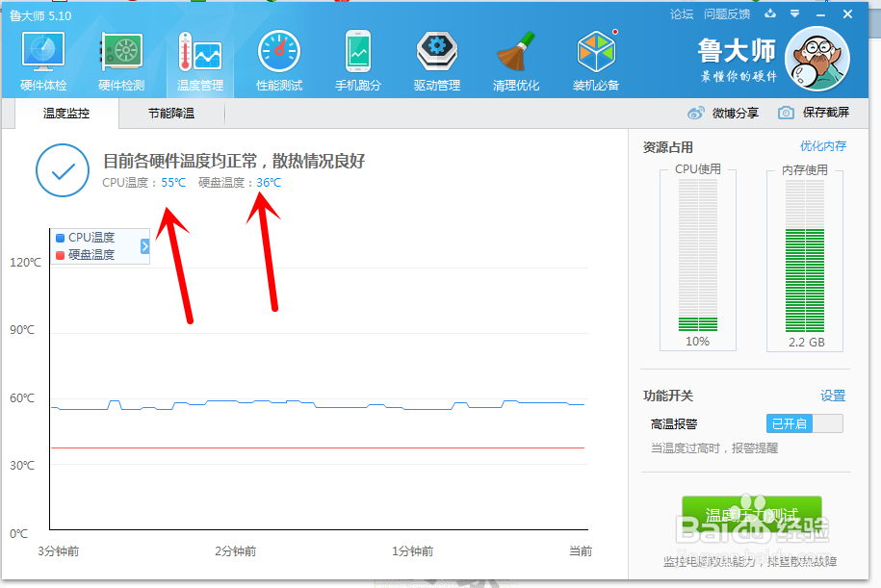The width and height of the screenshot is (881, 588).
Task: Click the 当温度过高时，报警提醒 description
Action: 714,448
